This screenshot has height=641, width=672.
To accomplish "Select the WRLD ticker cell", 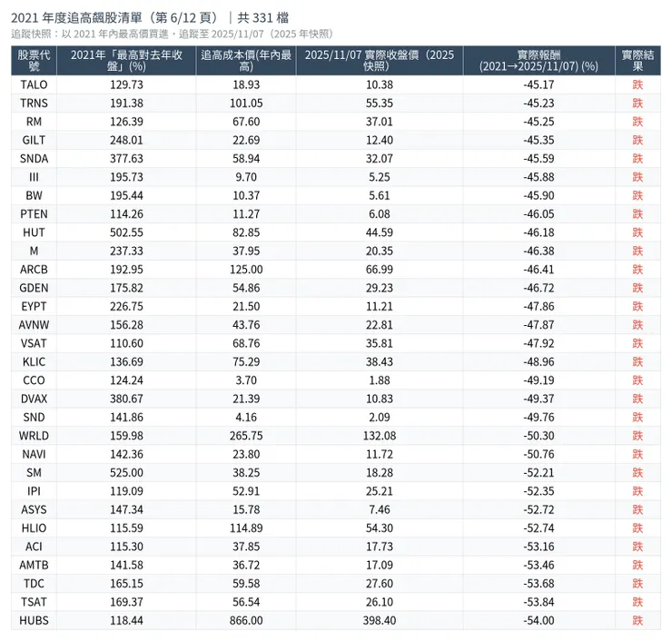I will click(x=34, y=436).
